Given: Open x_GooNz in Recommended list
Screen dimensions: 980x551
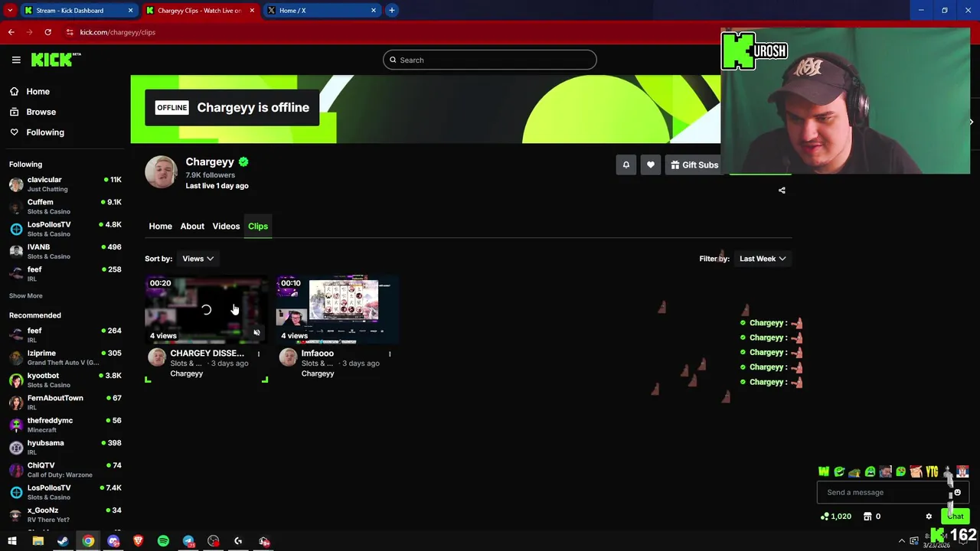Looking at the screenshot, I should (x=65, y=514).
